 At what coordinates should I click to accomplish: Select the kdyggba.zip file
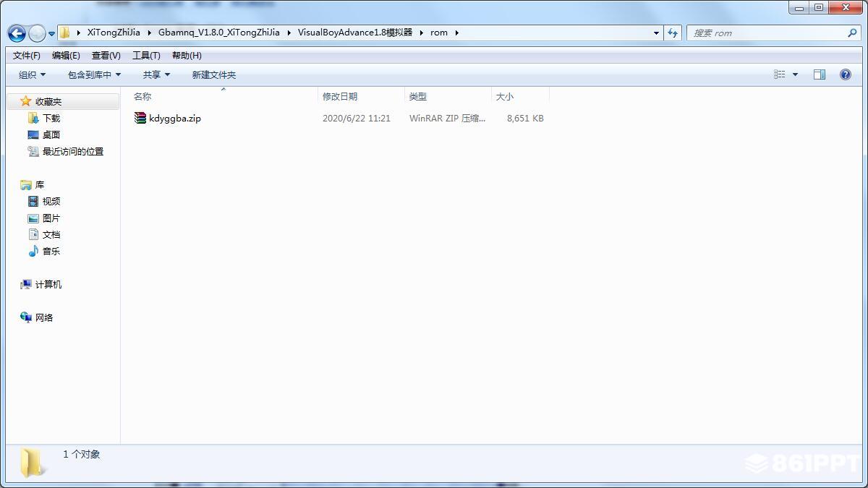click(175, 119)
